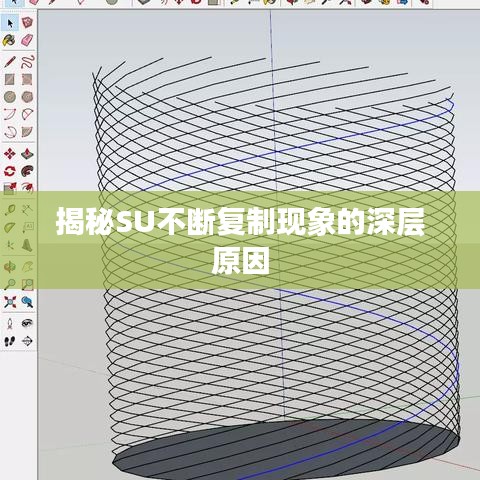Screen dimensions: 480x480
Task: Activate the Section Plane tool
Action: [27, 341]
